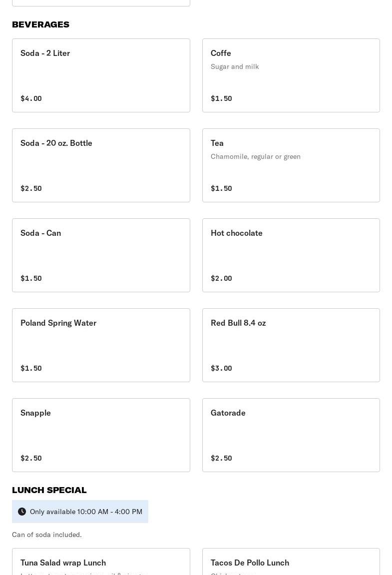The width and height of the screenshot is (392, 575).
Task: Open Tuna Salad wrap Lunch special
Action: pyautogui.click(x=101, y=563)
